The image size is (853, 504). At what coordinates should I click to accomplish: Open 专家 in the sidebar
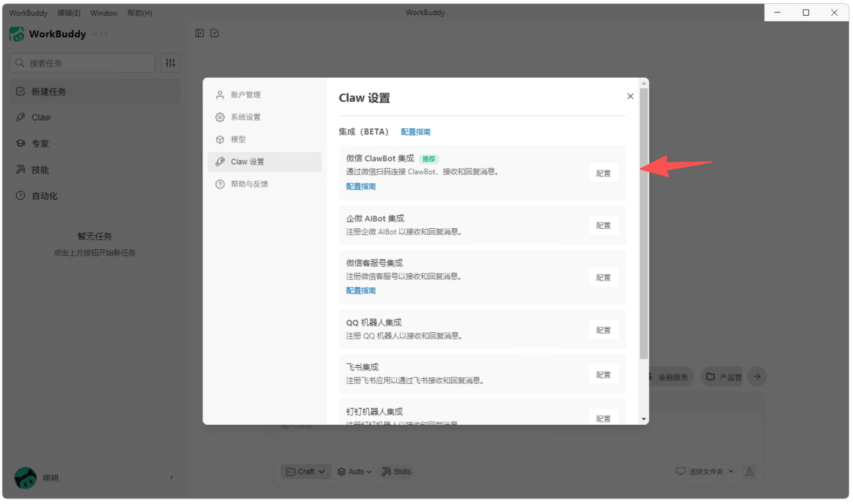[x=96, y=144]
